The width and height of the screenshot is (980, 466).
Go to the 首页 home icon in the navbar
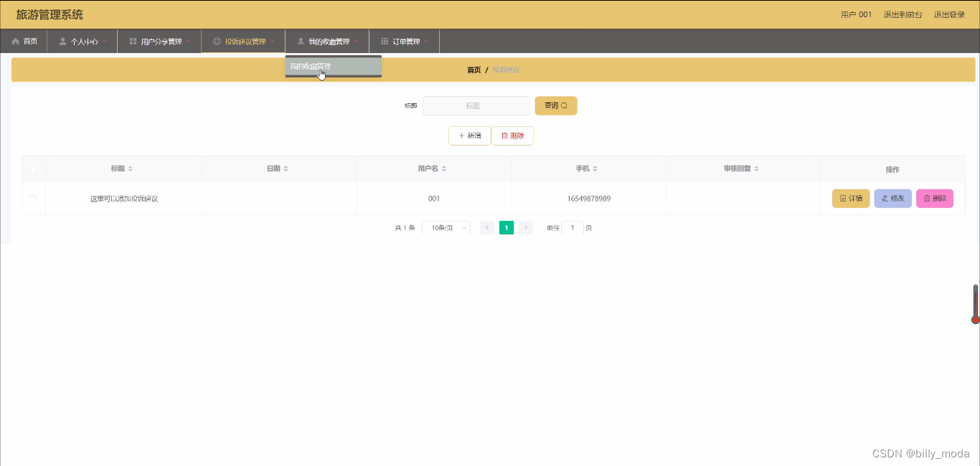(x=16, y=42)
